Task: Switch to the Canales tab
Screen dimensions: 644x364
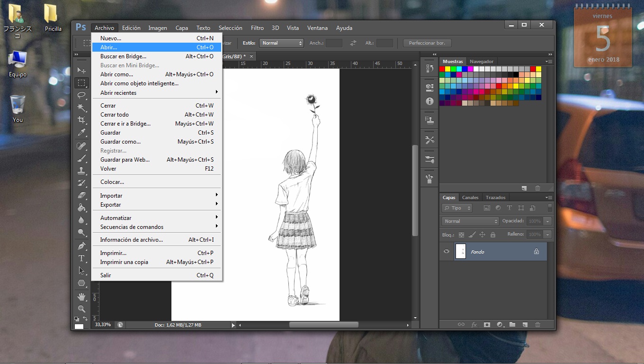Action: tap(470, 198)
